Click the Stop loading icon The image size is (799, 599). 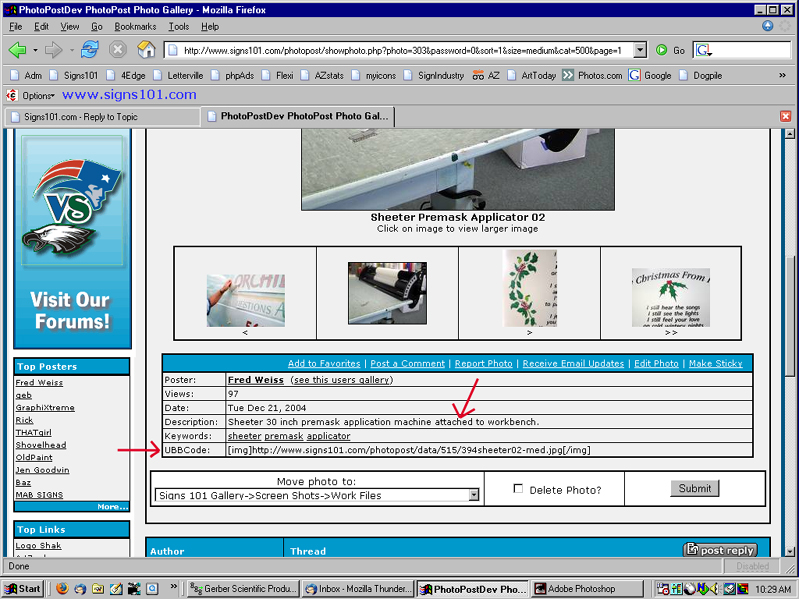(x=118, y=49)
